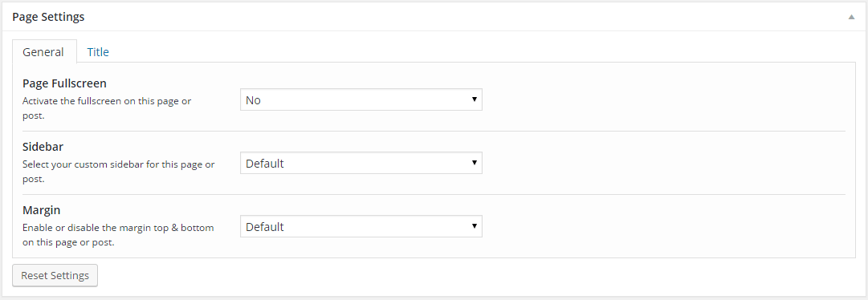Click the Page Fullscreen option label
This screenshot has width=868, height=300.
[x=64, y=83]
